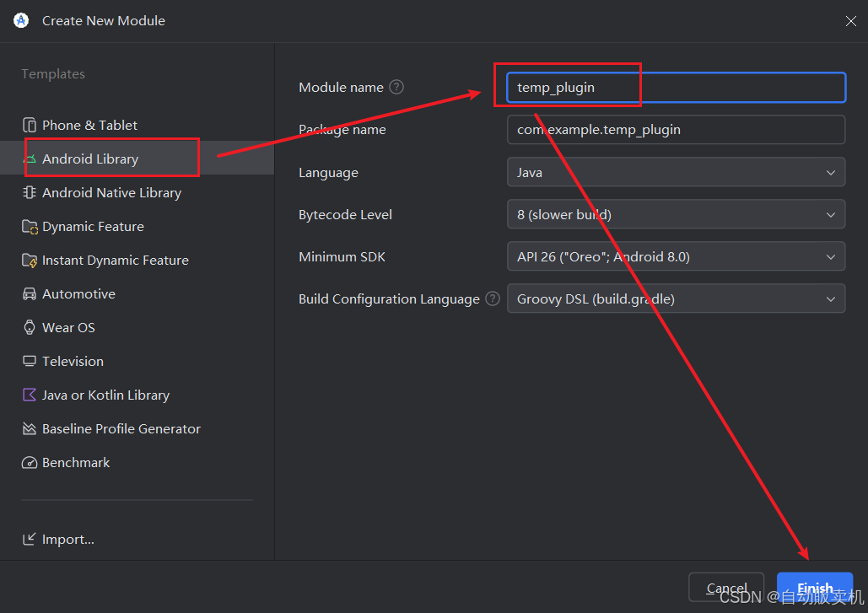Click the Module name label
This screenshot has width=868, height=613.
tap(341, 88)
